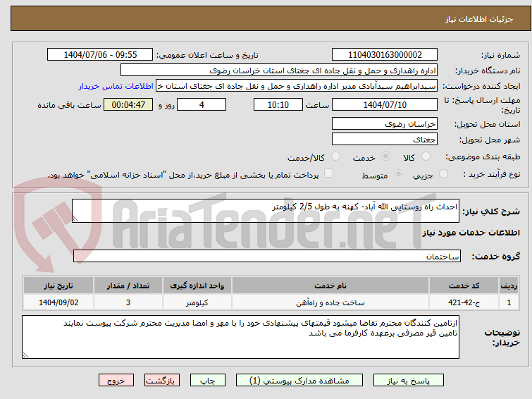The image size is (532, 399).
Task: Click the کد خدمت column header
Action: pyautogui.click(x=464, y=286)
